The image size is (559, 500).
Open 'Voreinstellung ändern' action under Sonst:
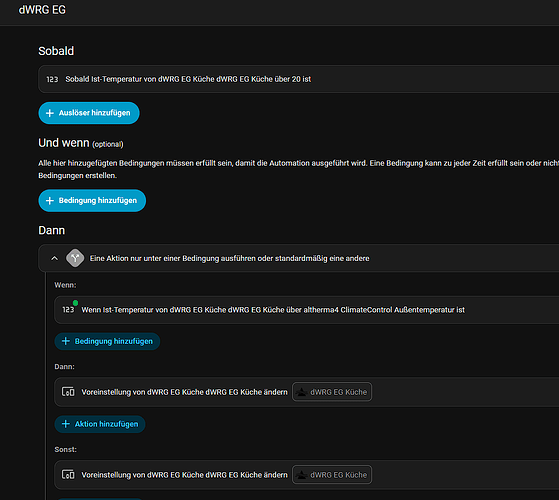click(x=307, y=475)
